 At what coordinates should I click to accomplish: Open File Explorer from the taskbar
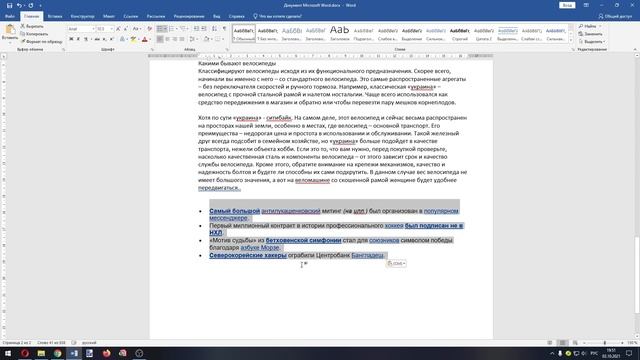pos(41,353)
